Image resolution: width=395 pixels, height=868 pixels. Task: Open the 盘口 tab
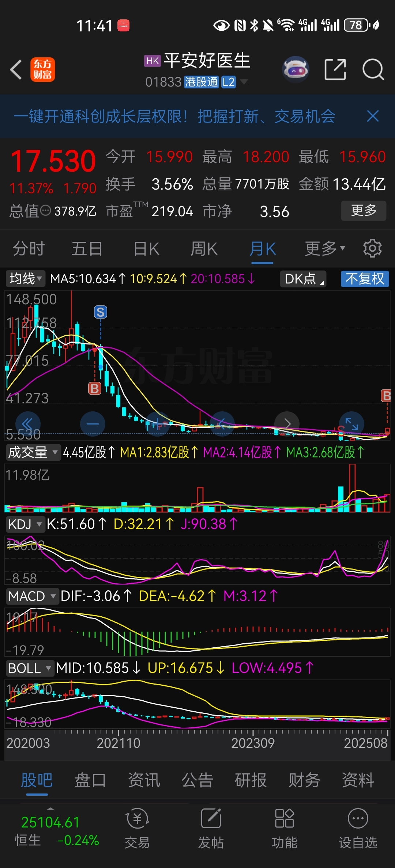[x=90, y=780]
